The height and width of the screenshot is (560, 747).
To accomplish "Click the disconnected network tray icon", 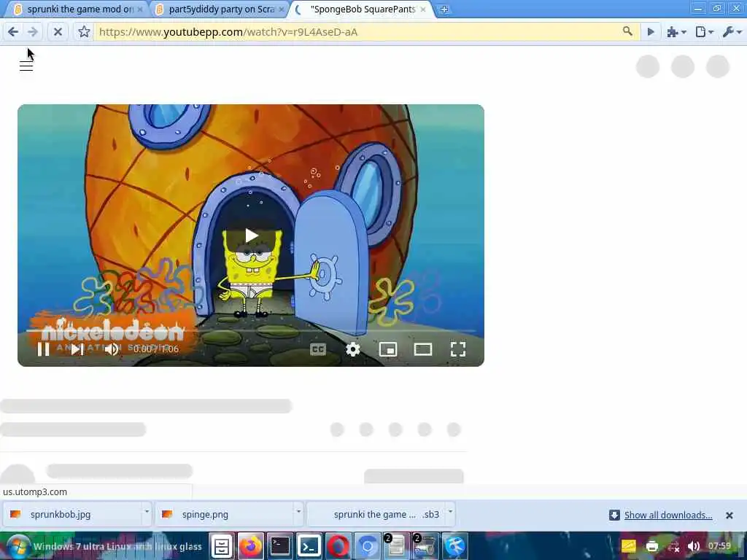I will tap(673, 547).
